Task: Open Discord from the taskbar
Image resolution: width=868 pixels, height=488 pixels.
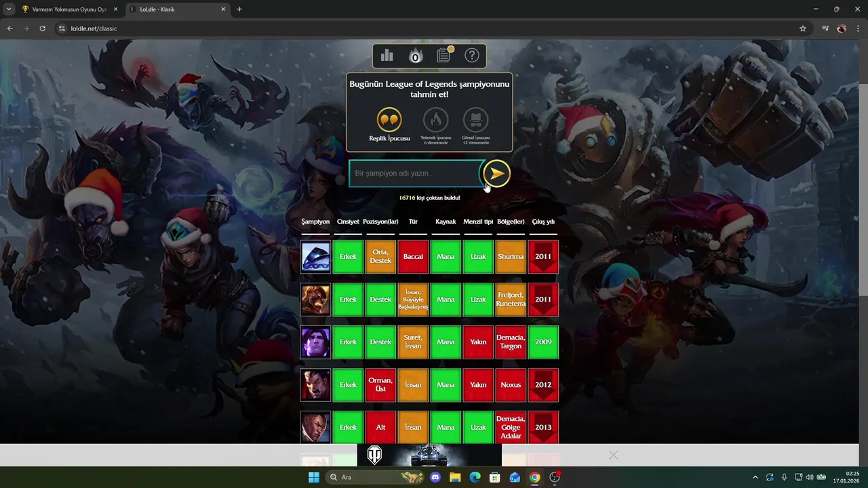Action: point(435,477)
